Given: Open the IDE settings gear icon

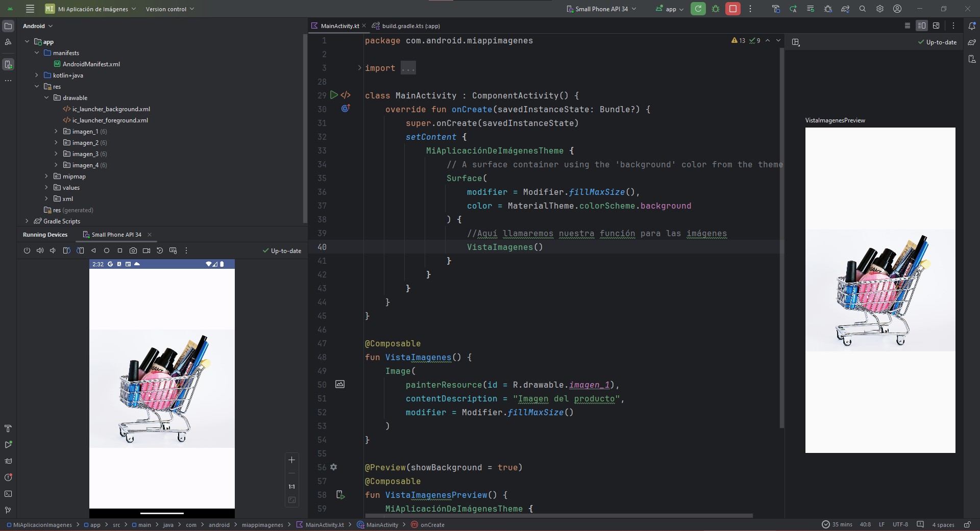Looking at the screenshot, I should pyautogui.click(x=880, y=9).
